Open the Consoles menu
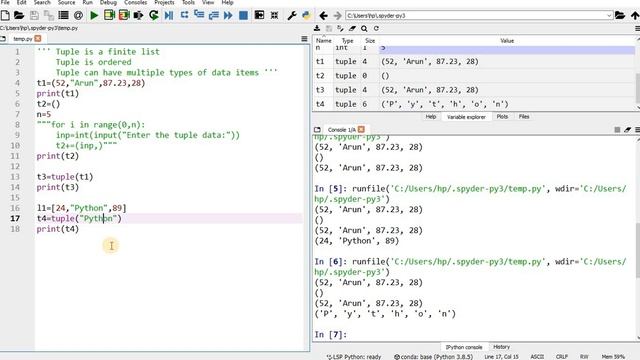This screenshot has width=640, height=360. pyautogui.click(x=136, y=2)
